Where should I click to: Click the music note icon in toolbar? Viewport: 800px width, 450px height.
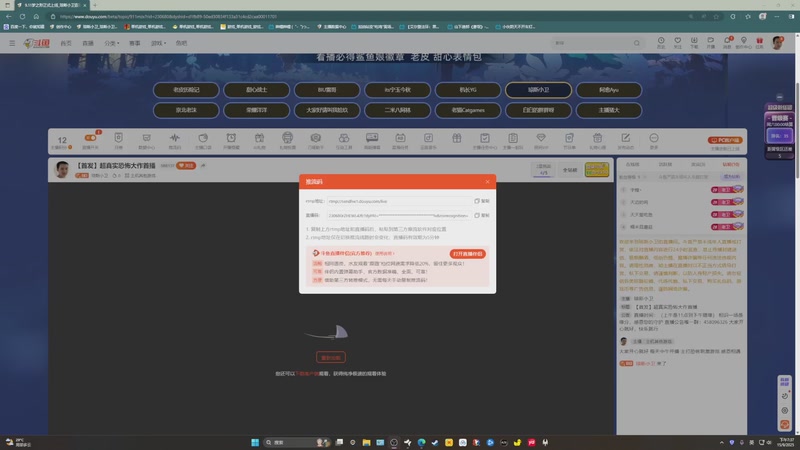(428, 138)
